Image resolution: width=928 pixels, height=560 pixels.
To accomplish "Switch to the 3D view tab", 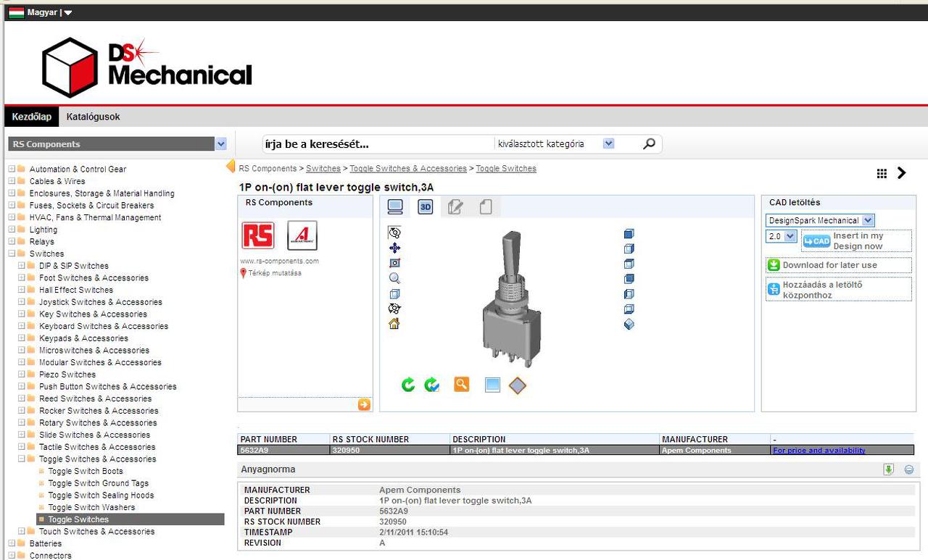I will coord(426,207).
